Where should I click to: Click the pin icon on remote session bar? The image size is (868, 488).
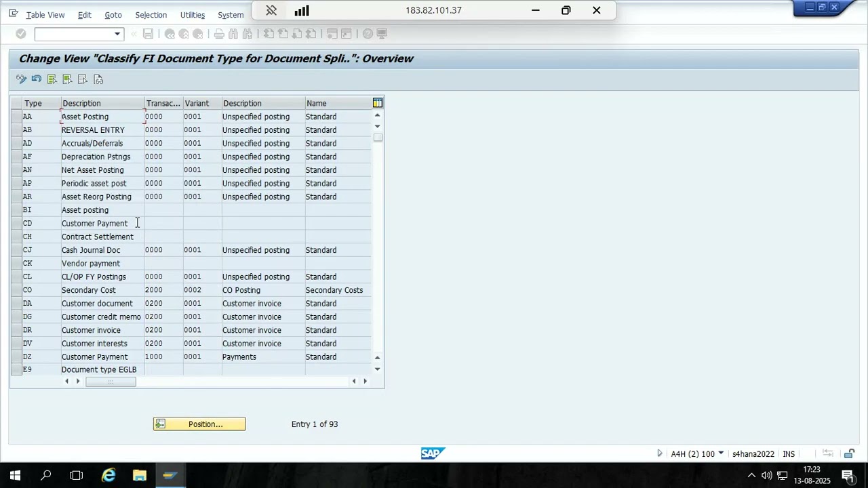[x=271, y=10]
